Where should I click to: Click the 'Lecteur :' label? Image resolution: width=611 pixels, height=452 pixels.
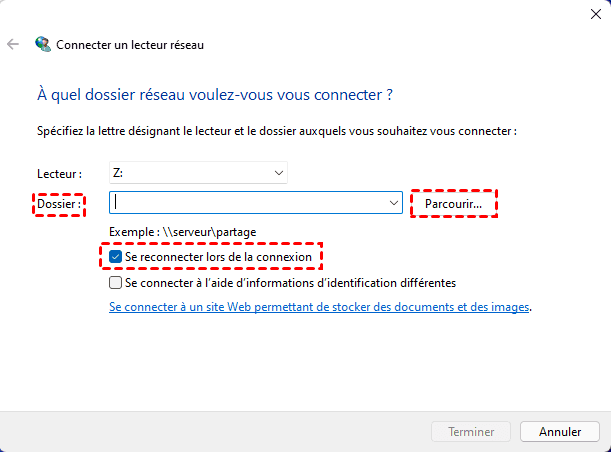[59, 174]
